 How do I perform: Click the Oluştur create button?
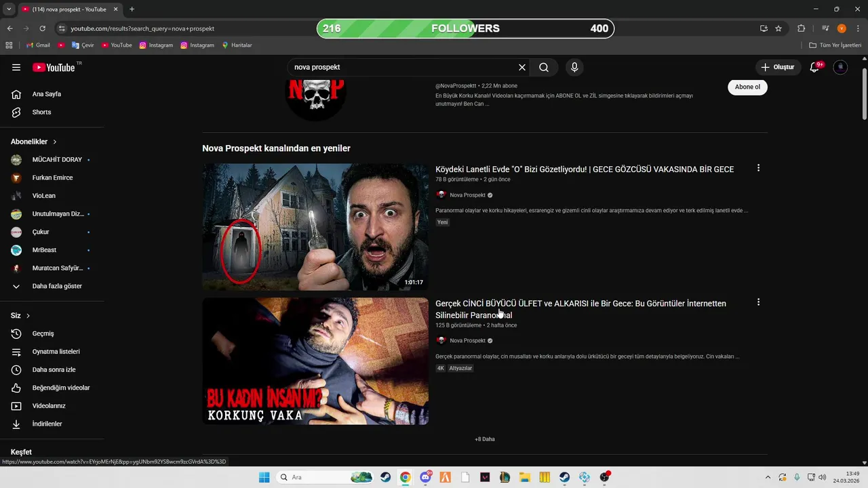tap(777, 67)
